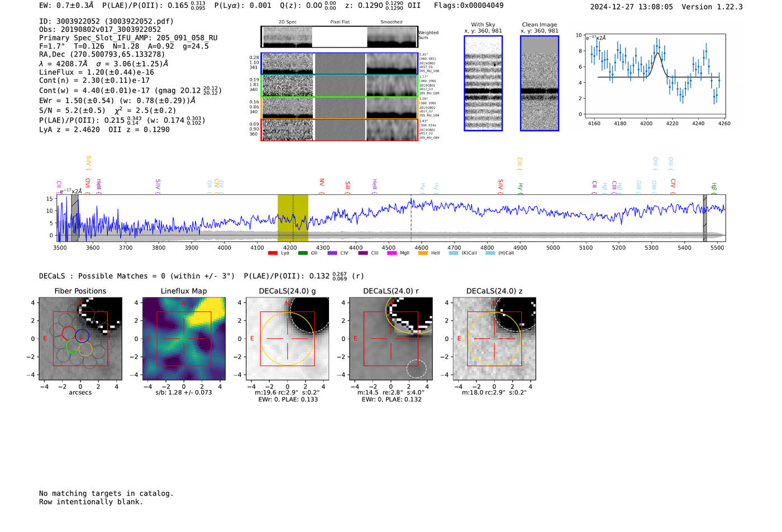Select the green fiber circle in Fiber Positions
Viewport: 782px width, 532px height.
click(73, 346)
